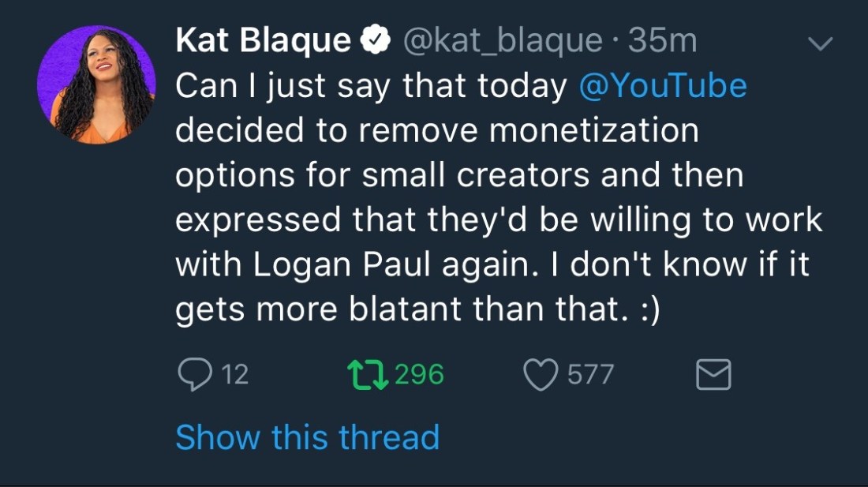This screenshot has width=868, height=487.
Task: Open tweet via 'decided to remove monetization' text
Action: [x=436, y=130]
